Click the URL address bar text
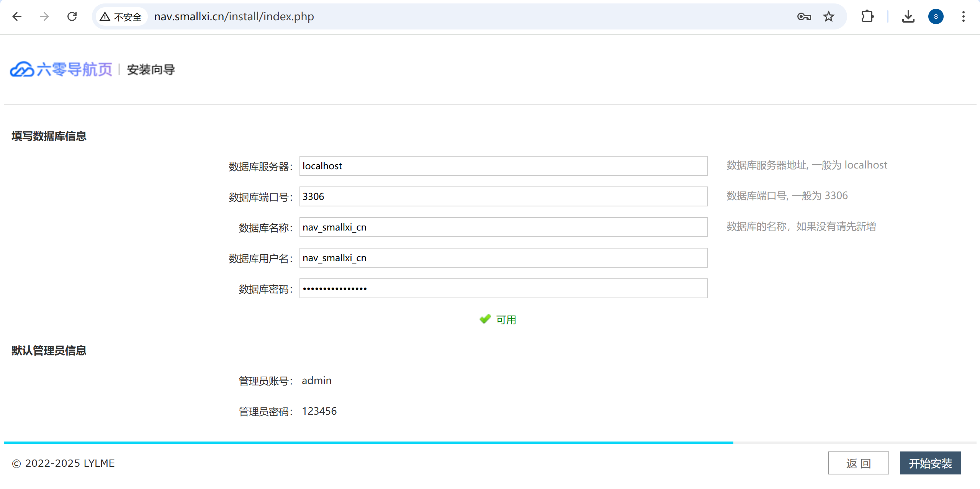The height and width of the screenshot is (489, 980). [234, 16]
